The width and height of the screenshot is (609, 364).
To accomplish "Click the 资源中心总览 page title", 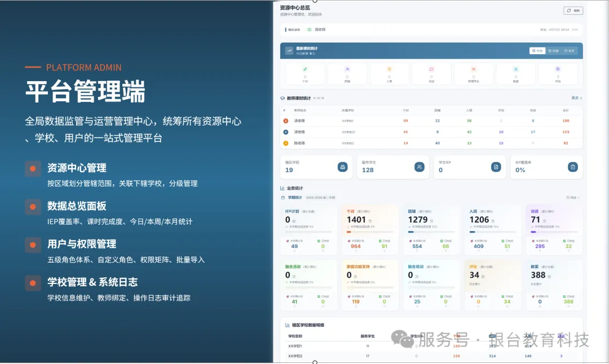I will point(295,8).
